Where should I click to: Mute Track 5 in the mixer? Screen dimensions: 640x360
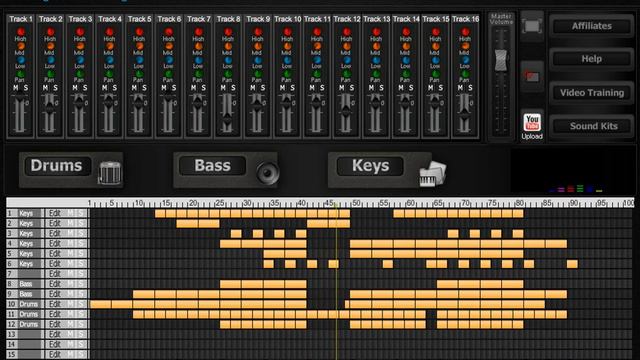pos(134,88)
